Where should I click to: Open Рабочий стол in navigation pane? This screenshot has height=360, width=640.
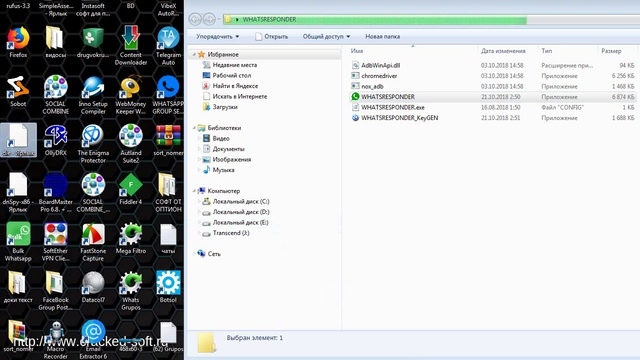point(231,76)
